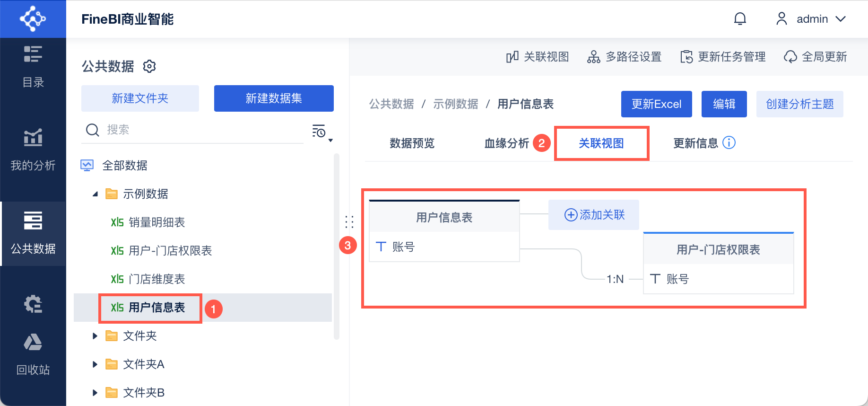Click the notification bell icon
Viewport: 868px width, 406px height.
click(x=740, y=19)
